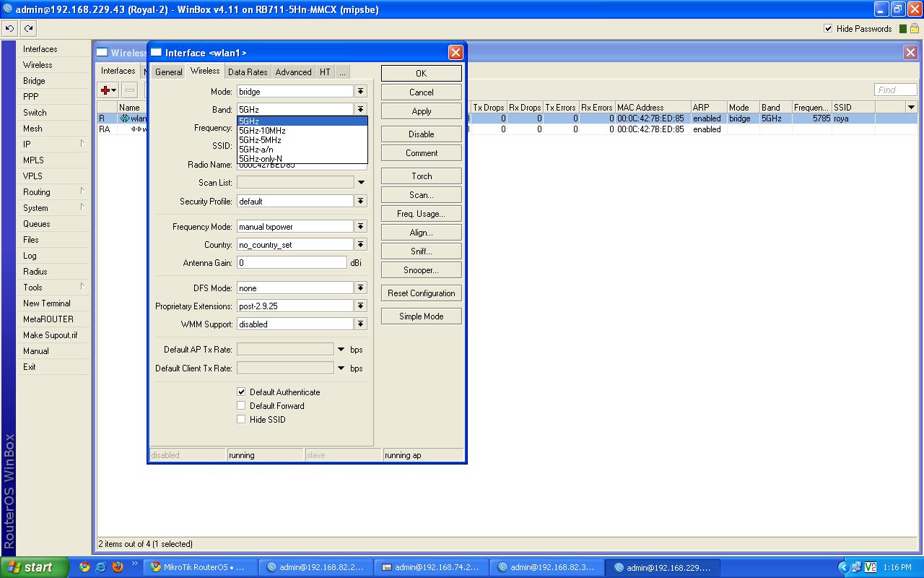Click the Apply button

(422, 111)
